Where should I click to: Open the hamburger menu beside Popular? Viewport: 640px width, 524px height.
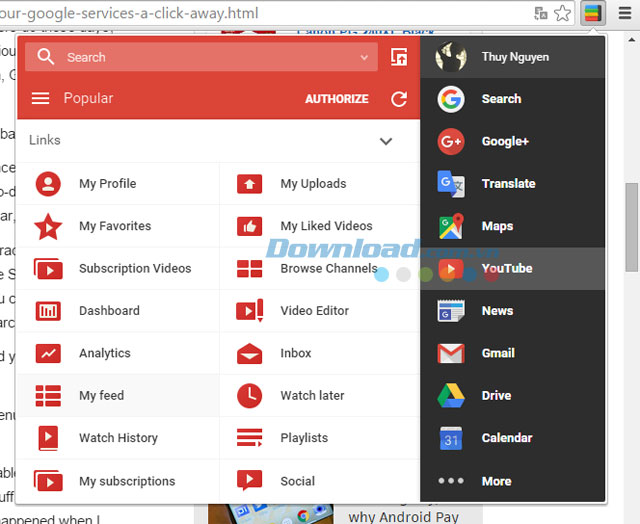pyautogui.click(x=40, y=98)
